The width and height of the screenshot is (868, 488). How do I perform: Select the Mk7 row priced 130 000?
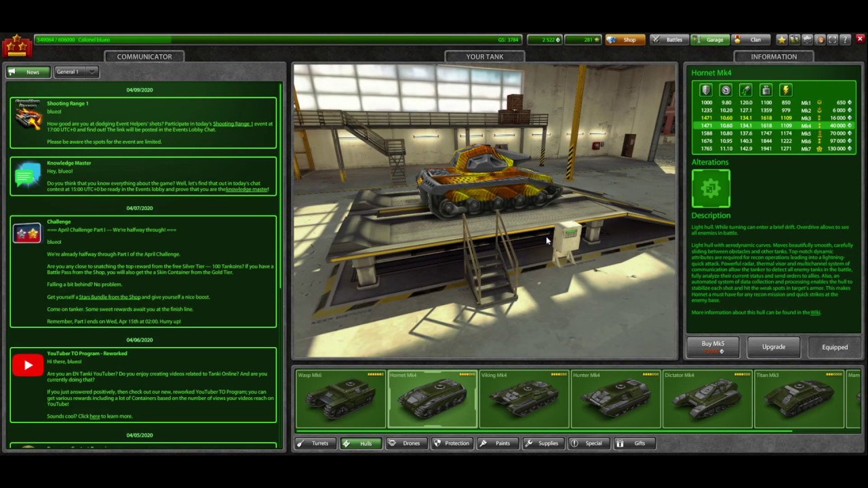click(773, 148)
